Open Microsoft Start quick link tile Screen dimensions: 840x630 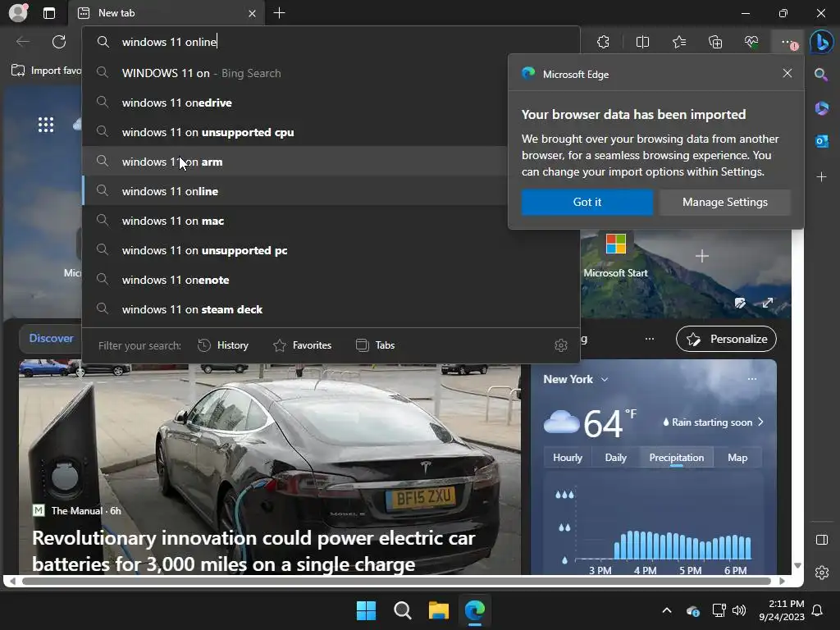pyautogui.click(x=615, y=255)
